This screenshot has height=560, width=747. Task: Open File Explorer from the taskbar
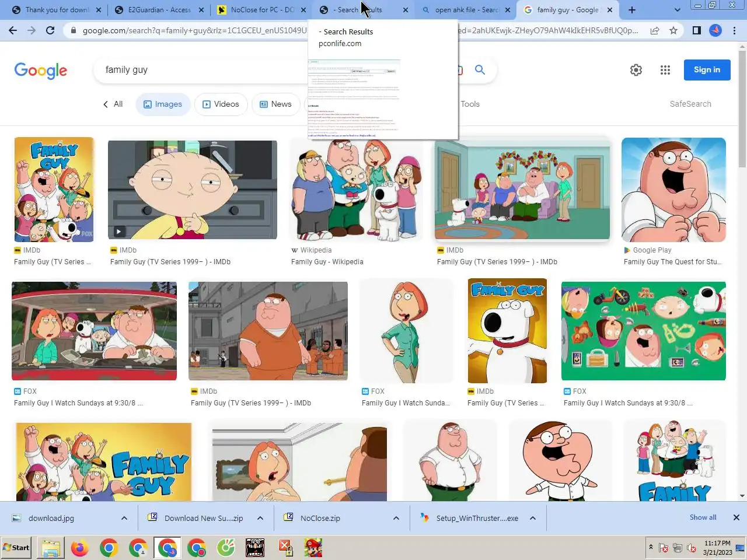51,548
